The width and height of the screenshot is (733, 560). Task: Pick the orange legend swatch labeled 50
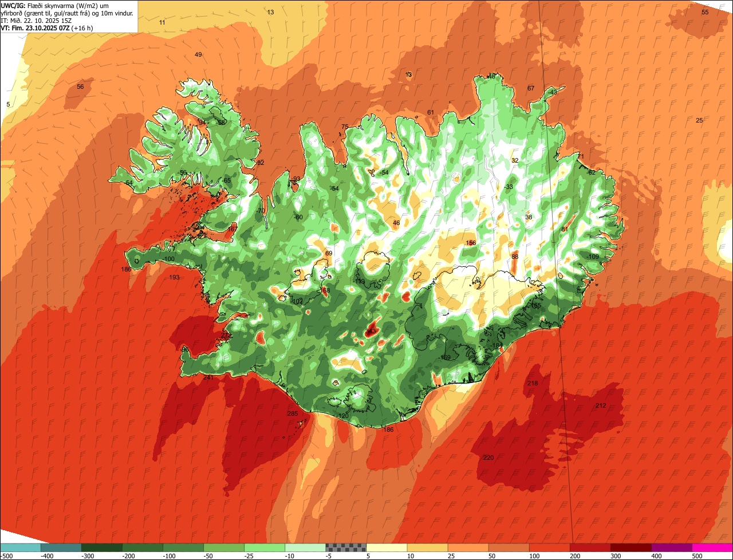coord(508,547)
